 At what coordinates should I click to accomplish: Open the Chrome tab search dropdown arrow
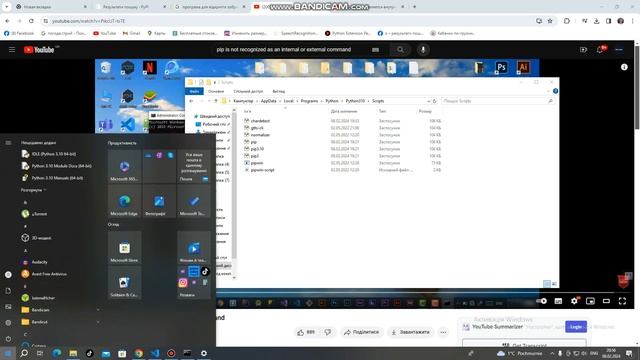[x=6, y=7]
